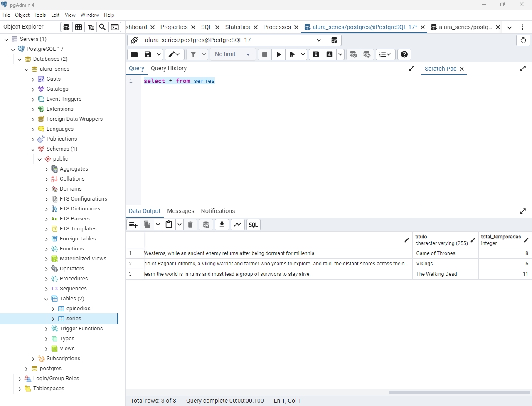This screenshot has width=532, height=406.
Task: Expand the postgres database node
Action: point(26,369)
